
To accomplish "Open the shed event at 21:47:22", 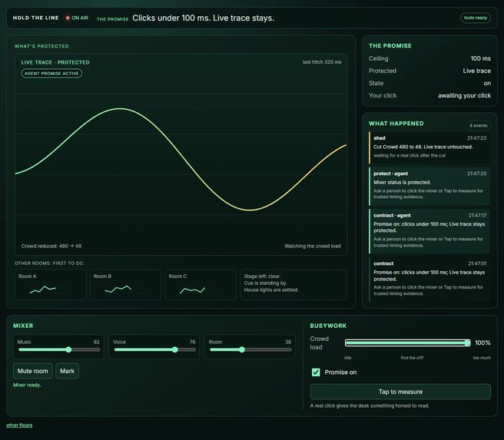I will coord(429,147).
